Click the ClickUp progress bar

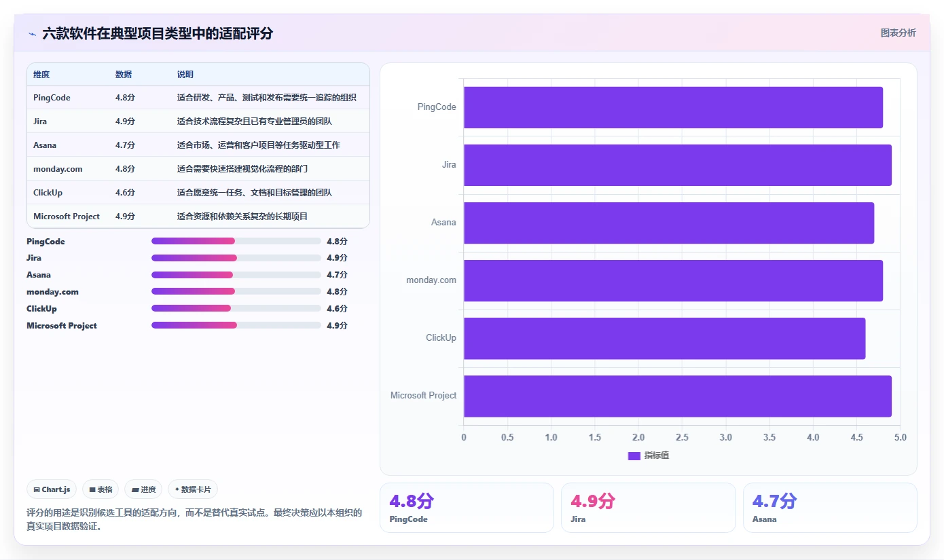[x=236, y=308]
